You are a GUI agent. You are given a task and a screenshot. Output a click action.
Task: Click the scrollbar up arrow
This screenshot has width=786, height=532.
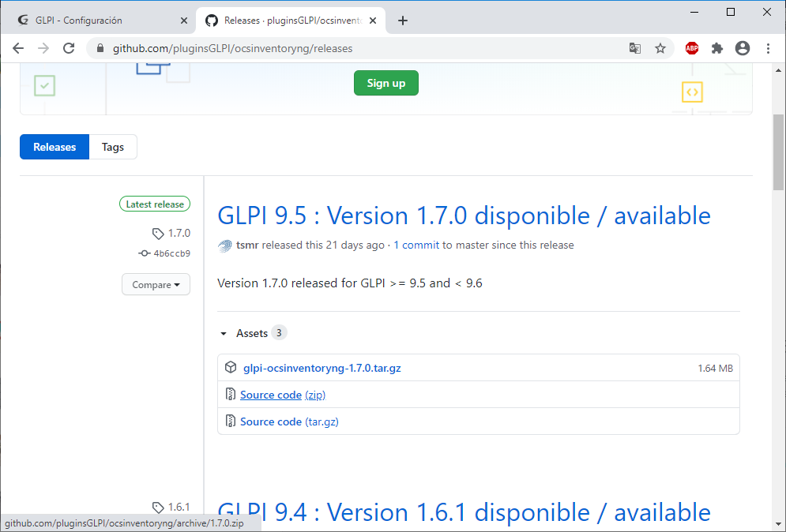click(778, 70)
